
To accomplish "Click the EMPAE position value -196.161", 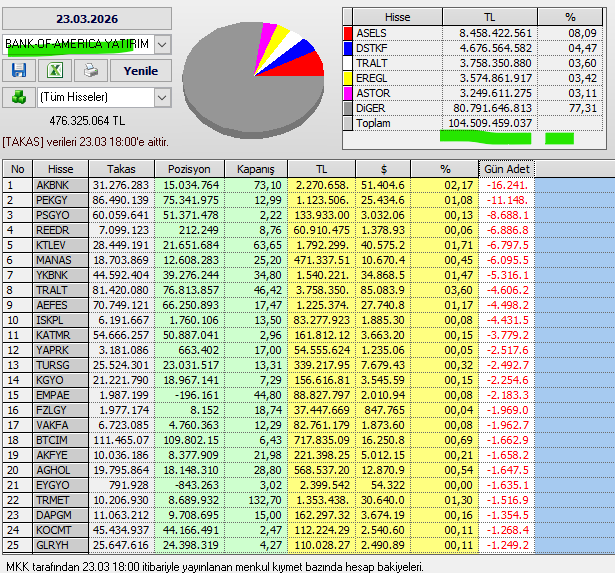I will [x=189, y=395].
